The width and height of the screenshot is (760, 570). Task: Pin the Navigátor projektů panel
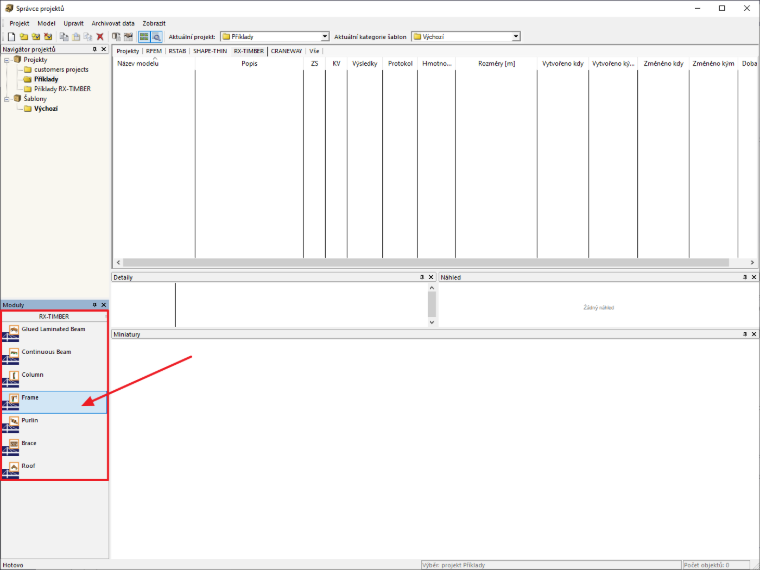coord(95,49)
